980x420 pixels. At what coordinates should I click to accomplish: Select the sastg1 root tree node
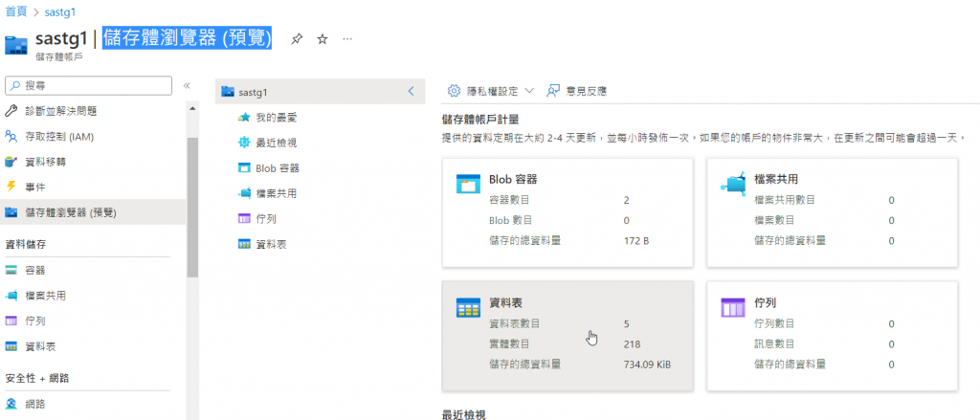tap(320, 92)
